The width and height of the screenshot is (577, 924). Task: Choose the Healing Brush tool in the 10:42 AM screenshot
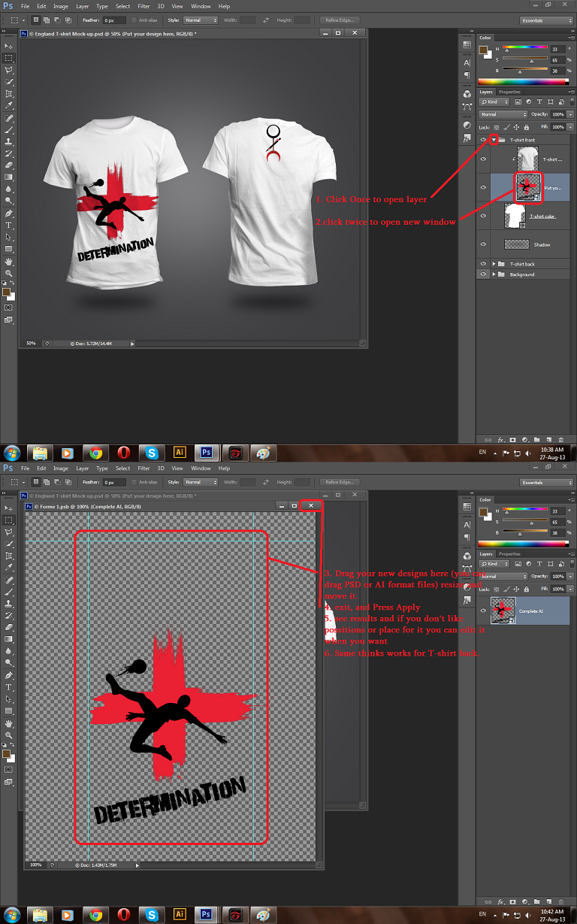pyautogui.click(x=9, y=580)
